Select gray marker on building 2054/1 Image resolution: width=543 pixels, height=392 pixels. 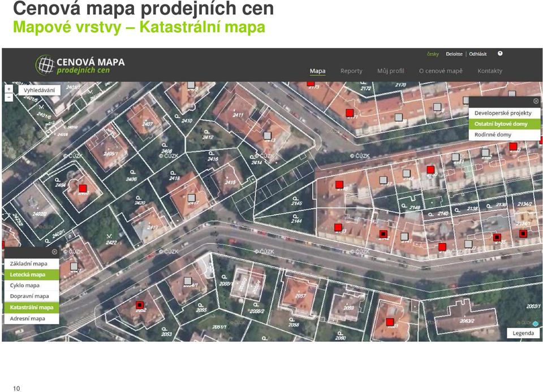pyautogui.click(x=188, y=281)
